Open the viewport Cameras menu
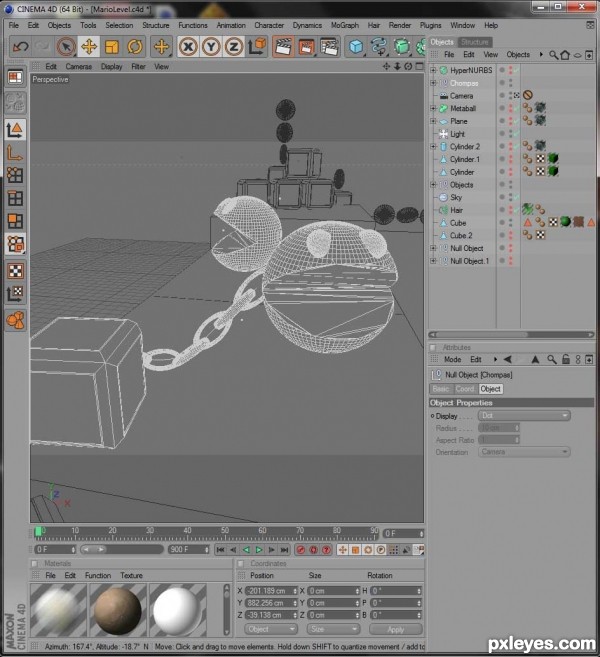Image resolution: width=600 pixels, height=657 pixels. click(78, 67)
